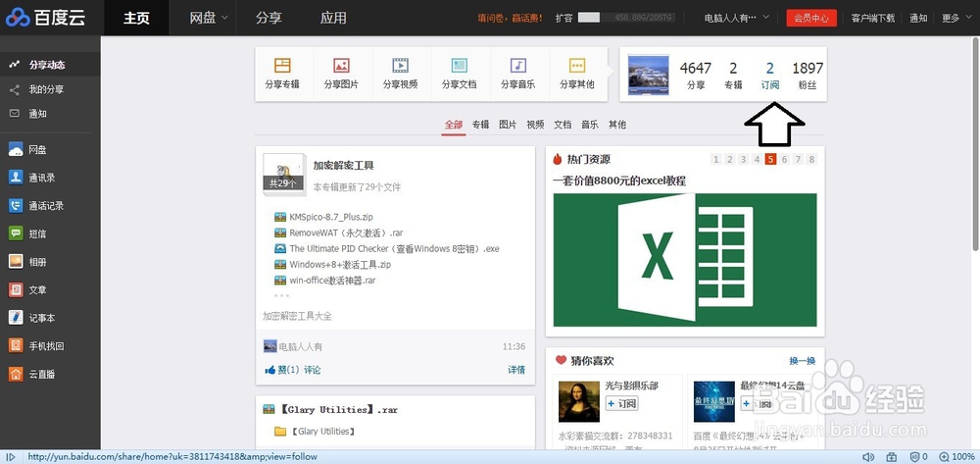Open the 1897 粉丝 followers count

click(808, 75)
